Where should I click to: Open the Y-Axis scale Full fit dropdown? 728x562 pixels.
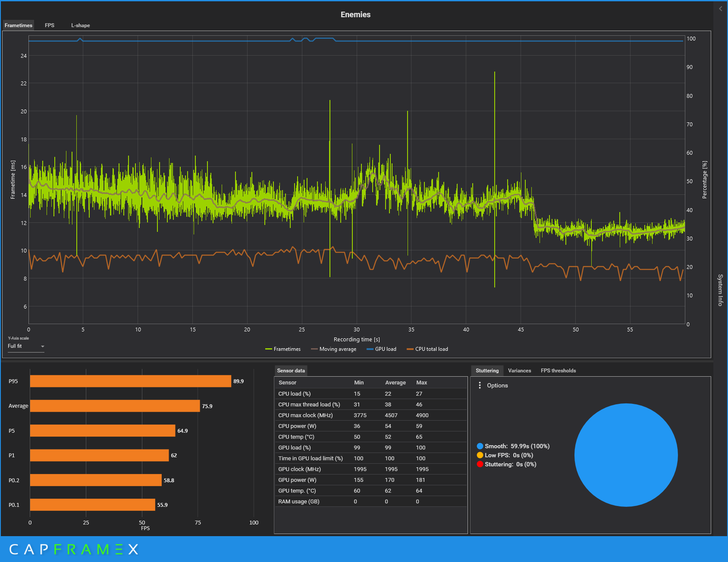[x=26, y=346]
